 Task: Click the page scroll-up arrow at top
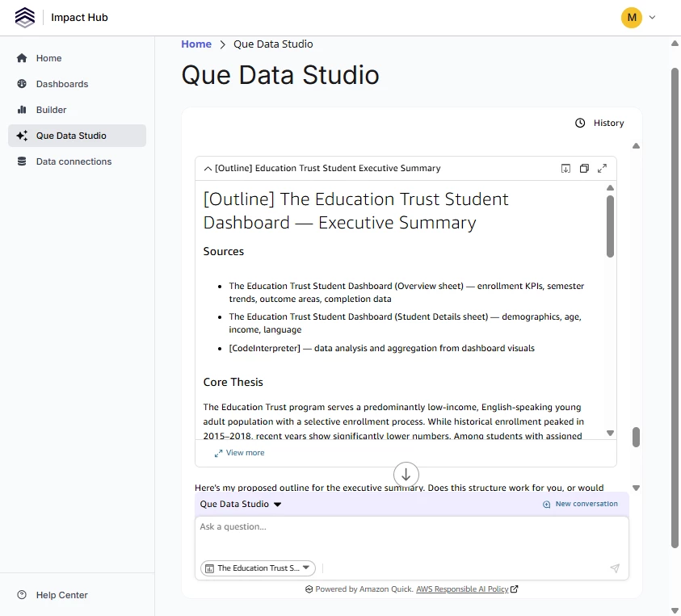675,44
